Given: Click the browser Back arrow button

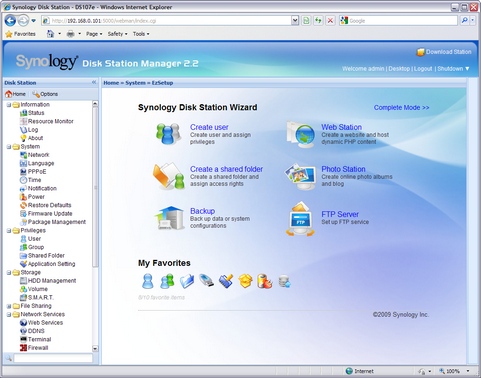Looking at the screenshot, I should pos(10,21).
